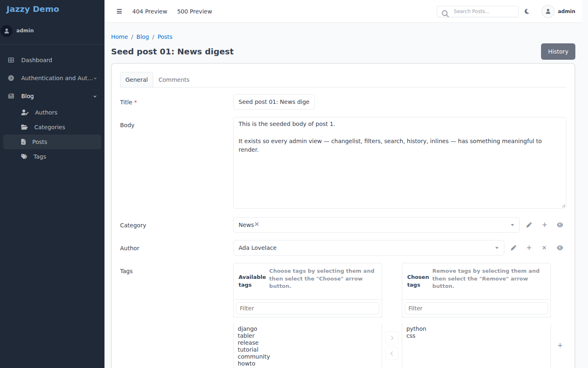Collapse the Blog sidebar section
The width and height of the screenshot is (588, 368).
point(52,96)
